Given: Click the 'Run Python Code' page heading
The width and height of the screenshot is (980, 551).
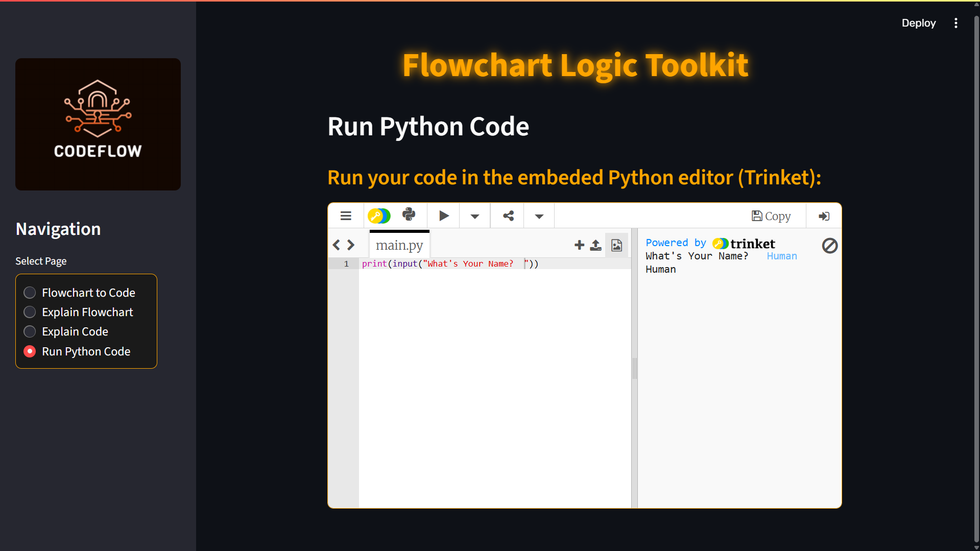Looking at the screenshot, I should pos(428,126).
